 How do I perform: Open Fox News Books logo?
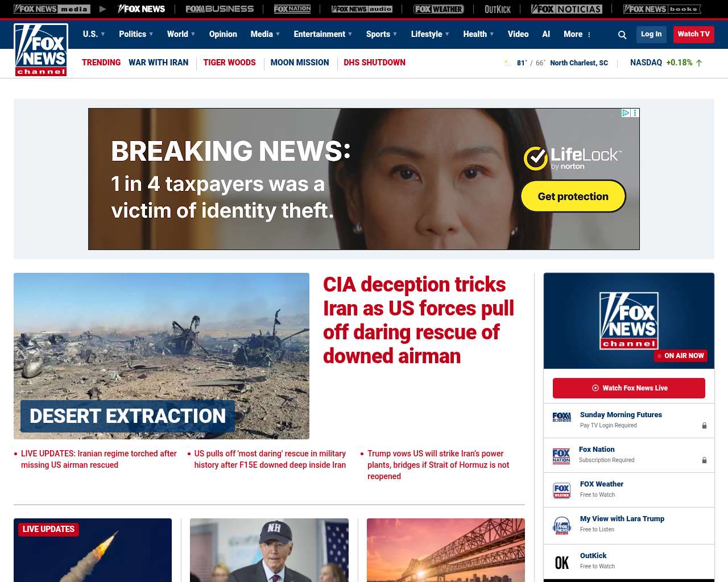pyautogui.click(x=662, y=9)
